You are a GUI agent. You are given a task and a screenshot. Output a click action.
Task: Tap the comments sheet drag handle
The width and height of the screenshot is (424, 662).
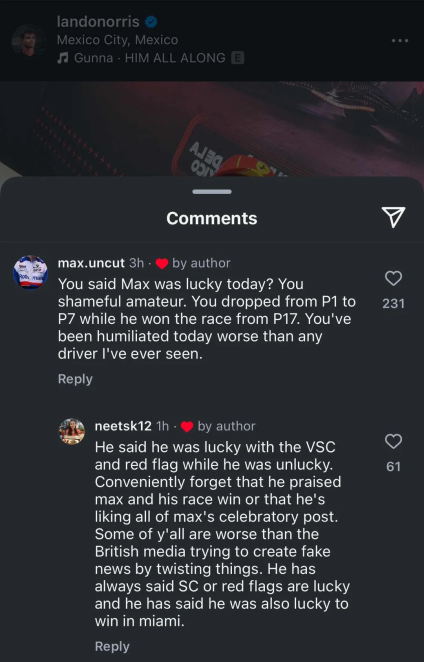pyautogui.click(x=212, y=192)
